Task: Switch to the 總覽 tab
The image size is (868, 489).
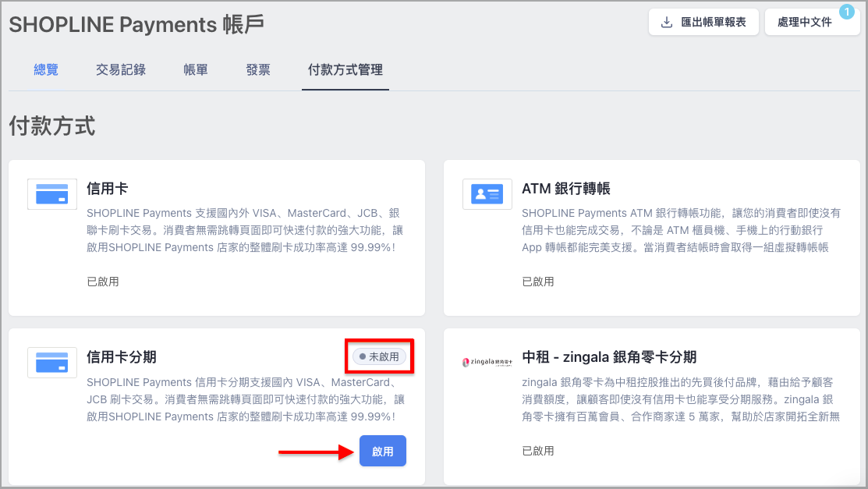Action: 46,69
